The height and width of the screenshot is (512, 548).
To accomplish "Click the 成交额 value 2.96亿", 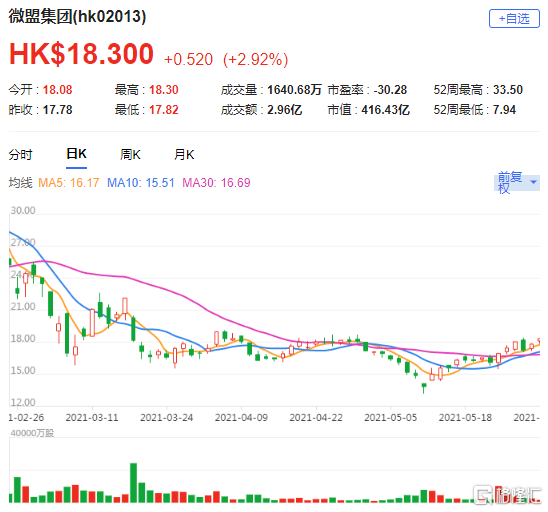I will (284, 110).
